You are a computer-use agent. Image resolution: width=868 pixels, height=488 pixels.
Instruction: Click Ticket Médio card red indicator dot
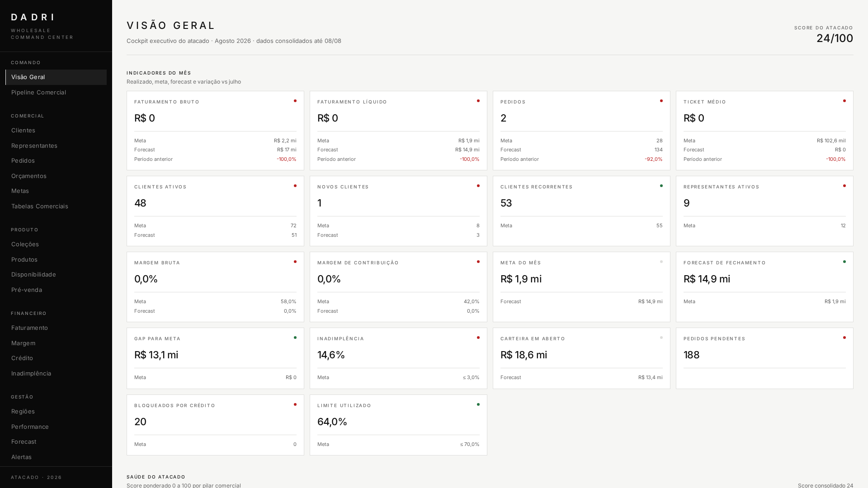point(844,101)
